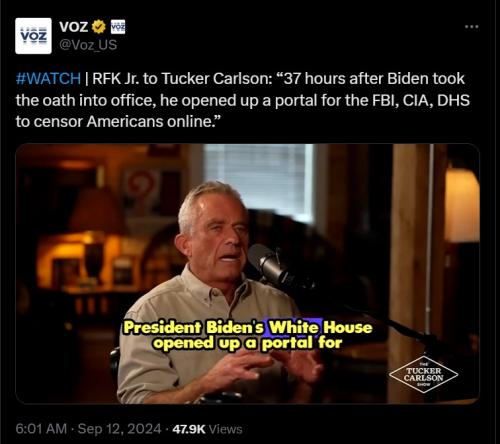500x444 pixels.
Task: Open the @Voz_US handle link
Action: (x=88, y=45)
